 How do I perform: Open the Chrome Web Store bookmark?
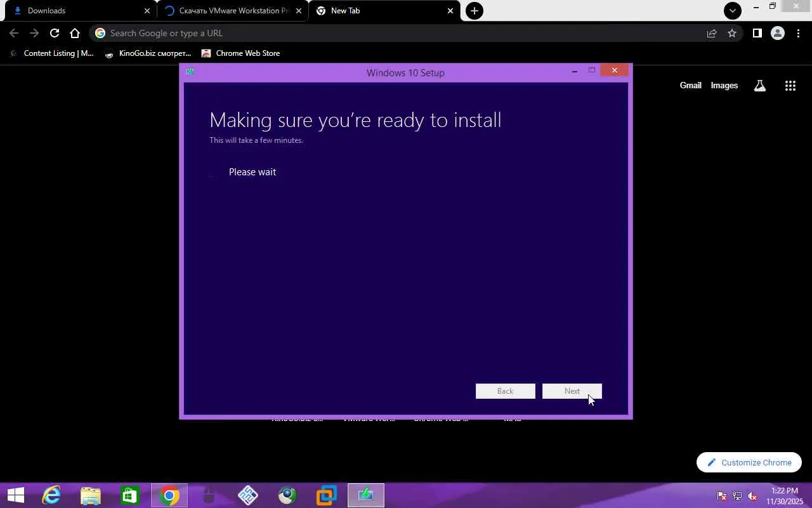click(x=240, y=53)
